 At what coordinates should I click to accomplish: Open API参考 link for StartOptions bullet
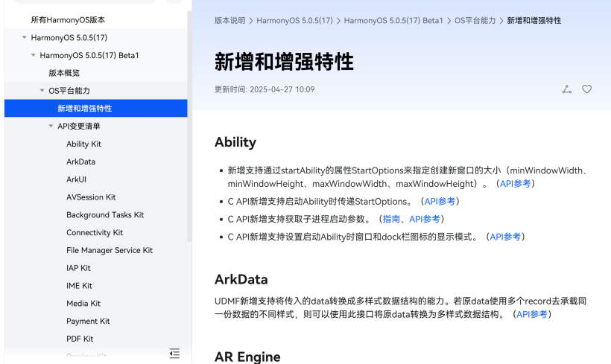click(440, 201)
